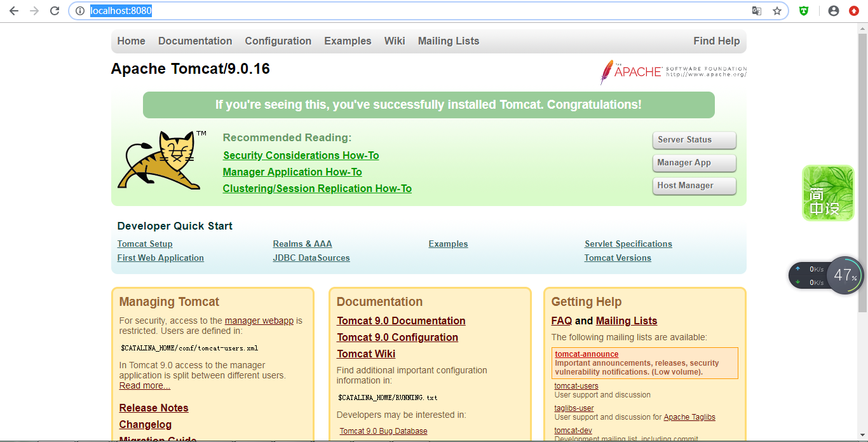Image resolution: width=868 pixels, height=442 pixels.
Task: Open Tomcat 9.0 Configuration link
Action: [397, 337]
